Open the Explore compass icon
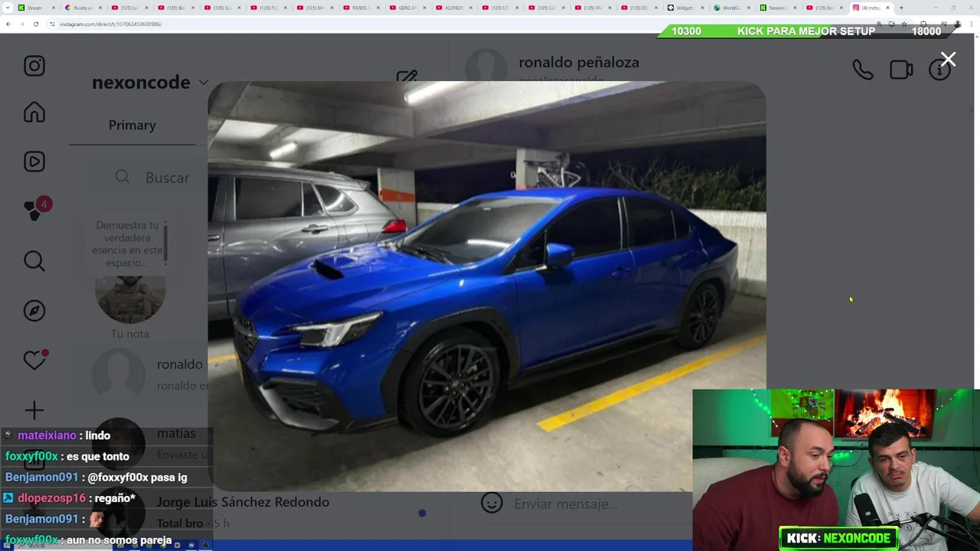The image size is (980, 551). point(34,311)
